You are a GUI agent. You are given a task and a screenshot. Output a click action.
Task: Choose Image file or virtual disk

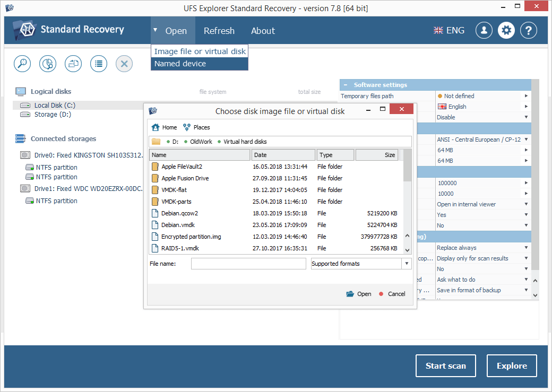[200, 51]
